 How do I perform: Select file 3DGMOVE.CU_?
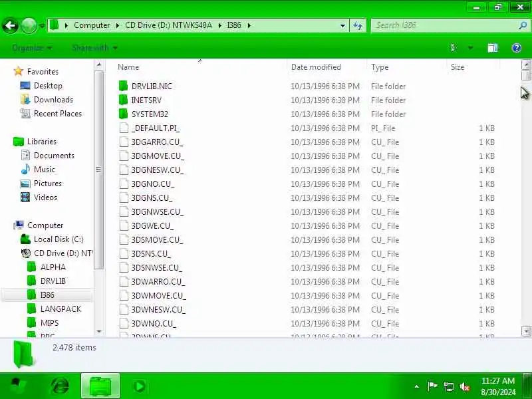point(158,156)
